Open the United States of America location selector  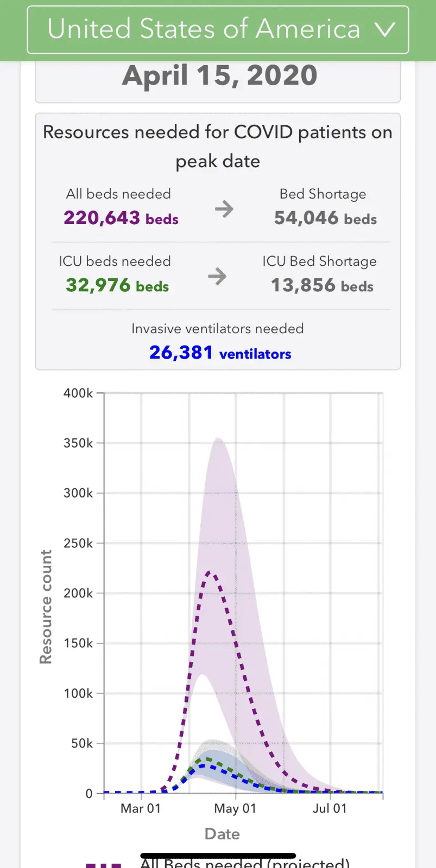coord(204,29)
